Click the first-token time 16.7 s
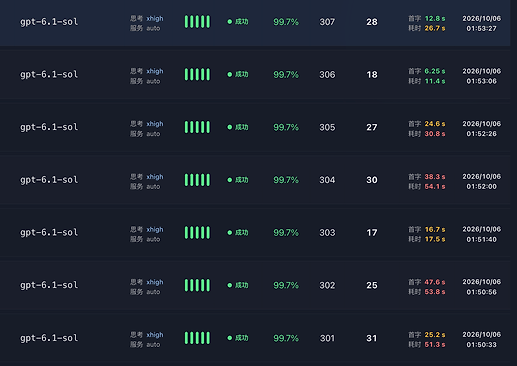 coord(435,229)
